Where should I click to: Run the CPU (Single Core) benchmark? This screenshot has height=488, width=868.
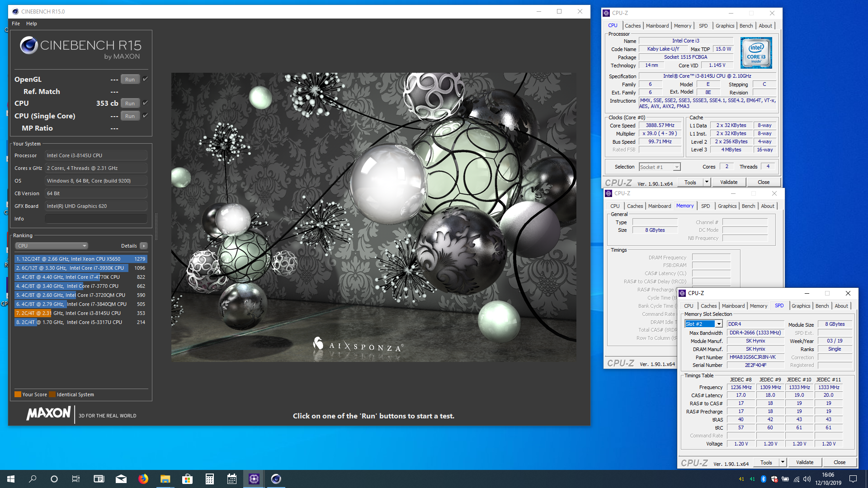tap(130, 116)
